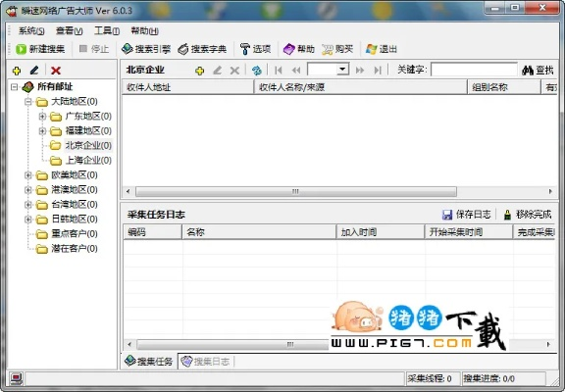Expand the 港澳地区 tree node
Screen dimensions: 565x392
28,190
